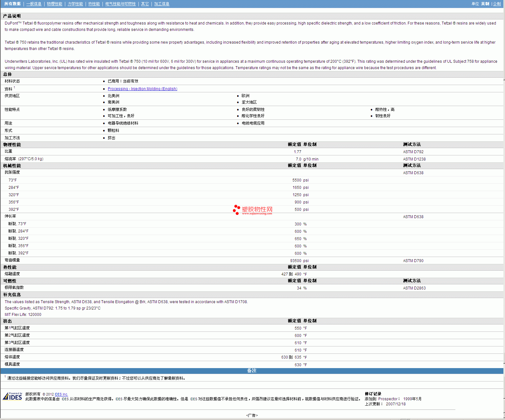Click the 备注 blue header bar

[252, 371]
